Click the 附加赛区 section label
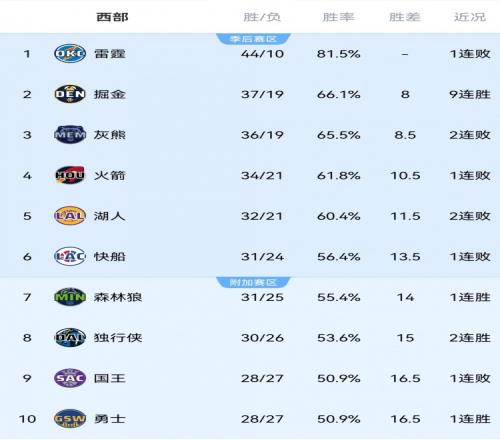Screen dimensions: 500x440 253,282
